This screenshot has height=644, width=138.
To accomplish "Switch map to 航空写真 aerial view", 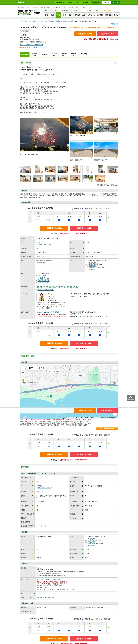I will (x=41, y=368).
